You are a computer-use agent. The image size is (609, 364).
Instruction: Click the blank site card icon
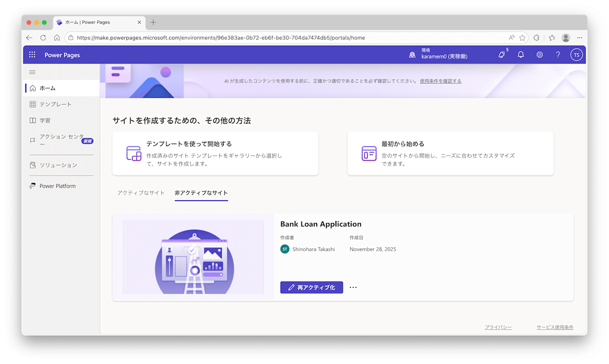point(369,154)
